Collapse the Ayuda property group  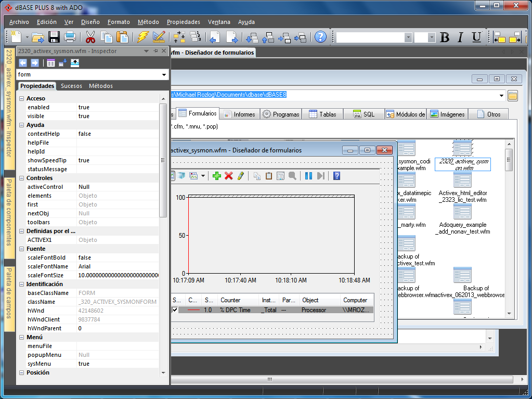21,125
